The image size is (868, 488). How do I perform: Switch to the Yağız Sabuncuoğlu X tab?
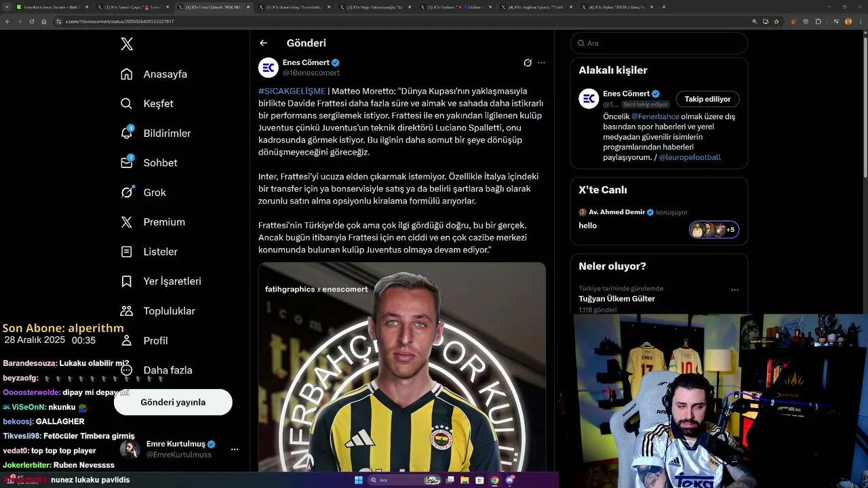click(x=375, y=7)
